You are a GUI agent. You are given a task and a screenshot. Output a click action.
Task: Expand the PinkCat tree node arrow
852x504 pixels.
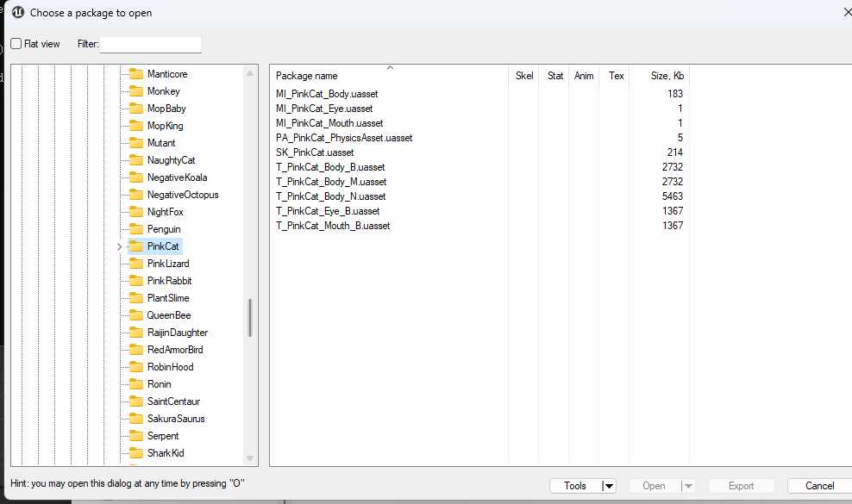click(119, 247)
